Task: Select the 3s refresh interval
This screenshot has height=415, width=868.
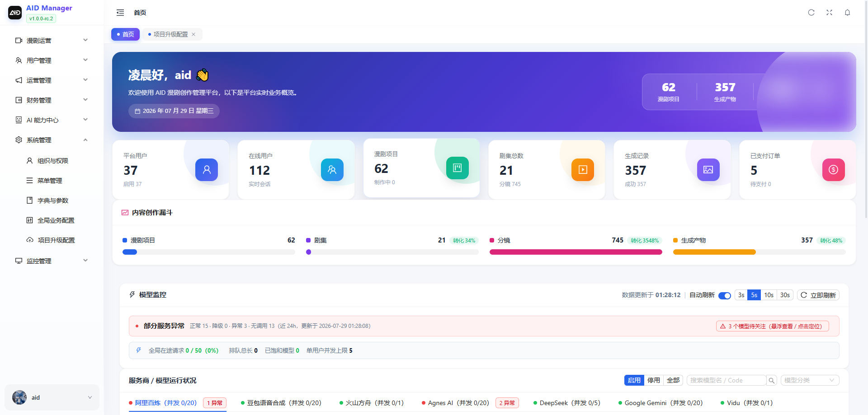Action: coord(741,295)
